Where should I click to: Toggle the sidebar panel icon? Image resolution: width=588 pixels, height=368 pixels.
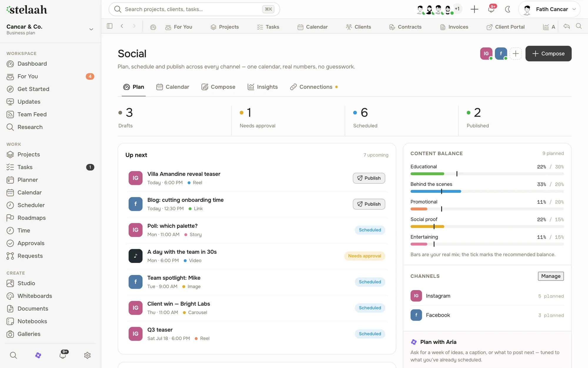pyautogui.click(x=110, y=26)
